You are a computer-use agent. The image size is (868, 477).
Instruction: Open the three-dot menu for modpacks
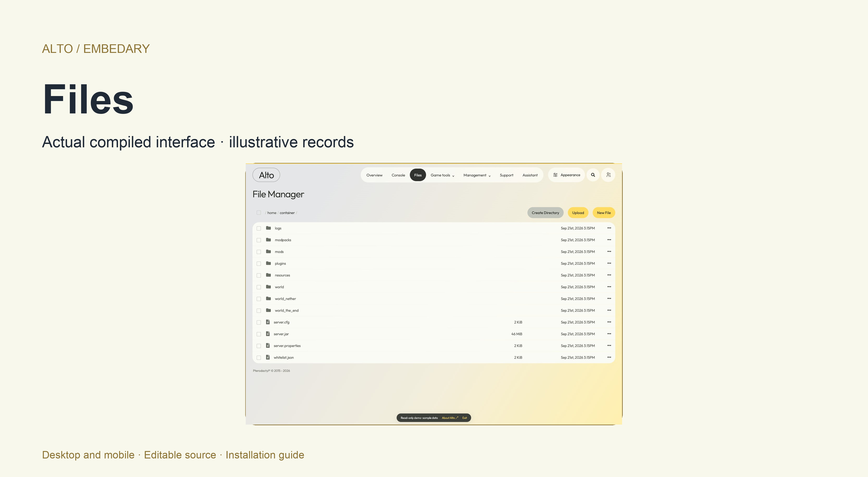coord(609,240)
